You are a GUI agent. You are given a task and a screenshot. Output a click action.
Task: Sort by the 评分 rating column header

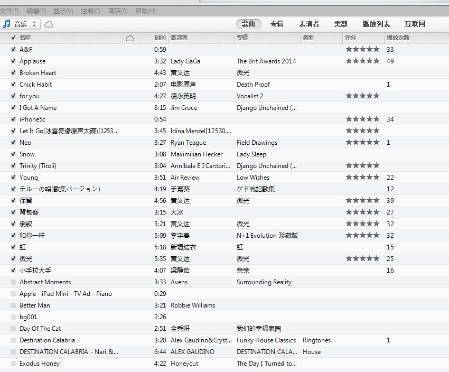tap(350, 37)
